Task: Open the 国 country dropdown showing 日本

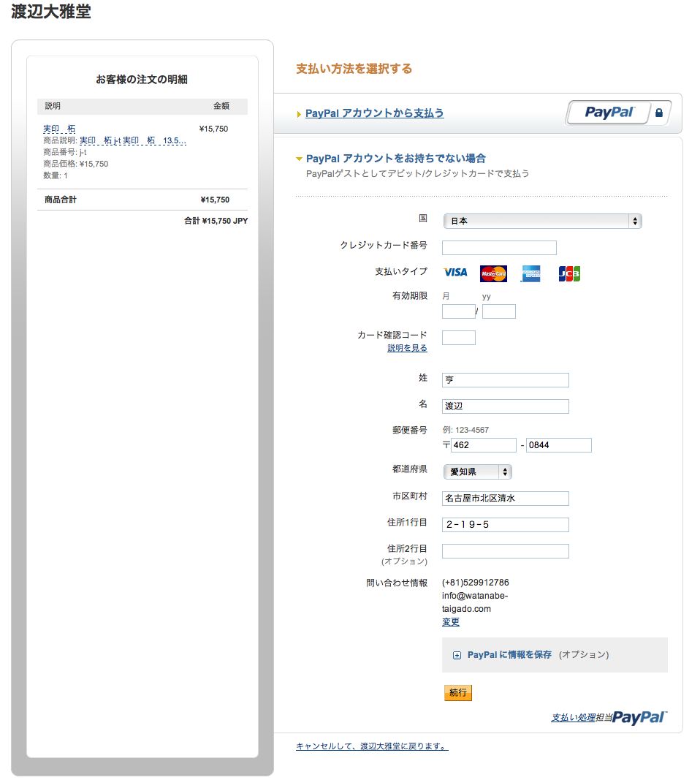Action: pos(542,221)
